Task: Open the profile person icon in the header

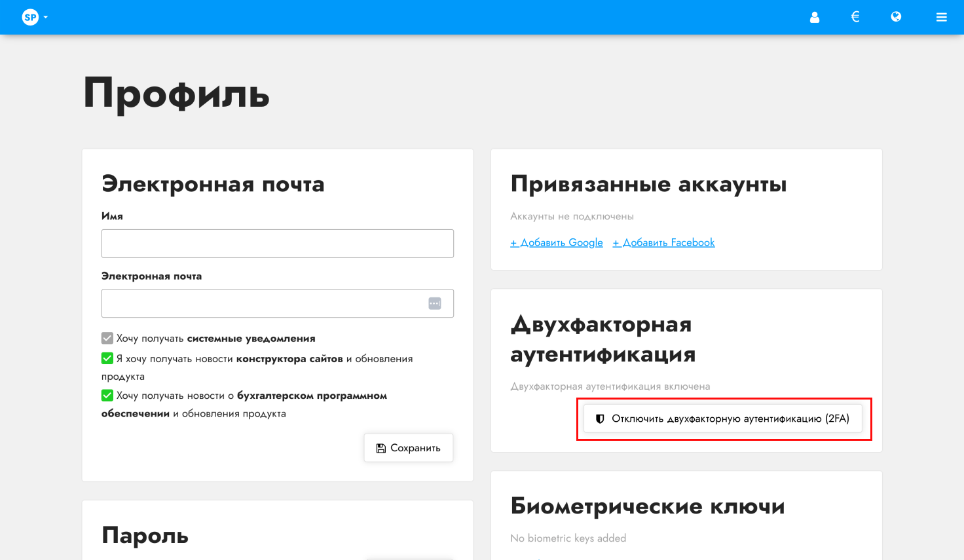Action: [814, 17]
